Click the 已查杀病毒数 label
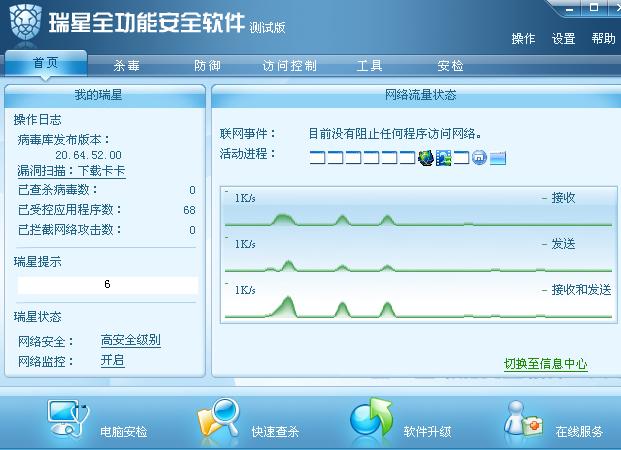The height and width of the screenshot is (450, 621). coord(58,190)
